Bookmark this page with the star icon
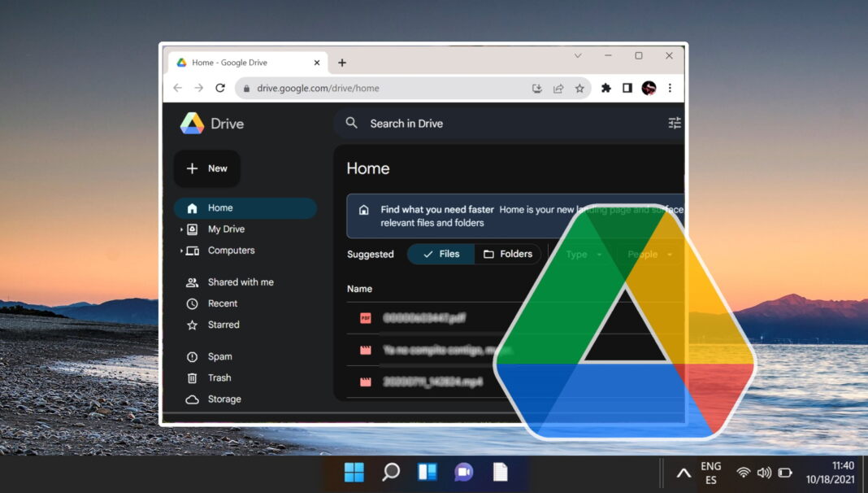Image resolution: width=868 pixels, height=493 pixels. coord(579,88)
